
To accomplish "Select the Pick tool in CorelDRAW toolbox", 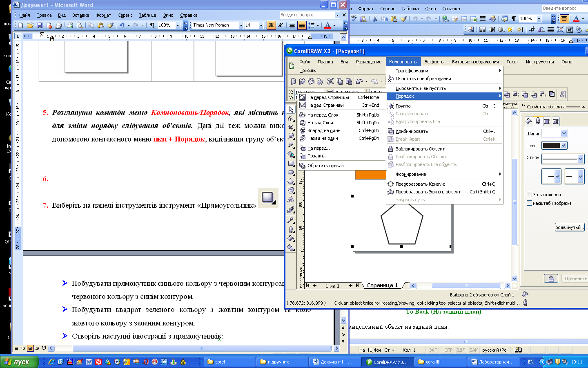I will (291, 110).
